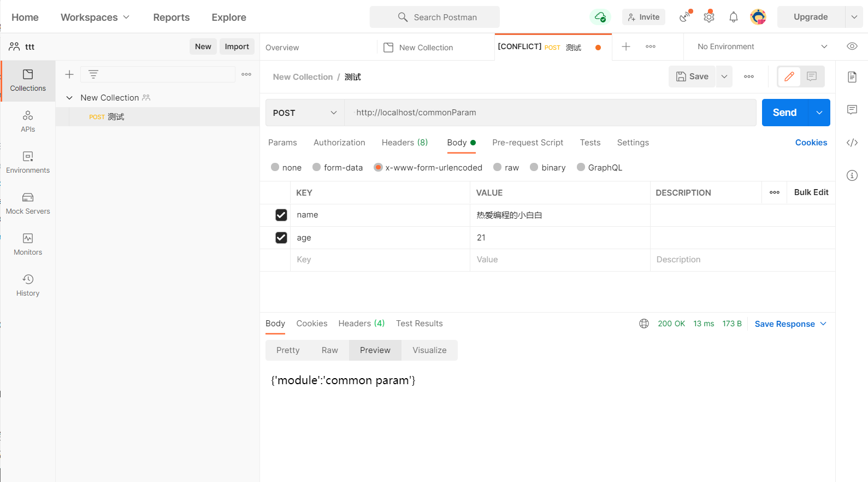The width and height of the screenshot is (868, 482).
Task: Uncheck the age parameter row
Action: coord(281,238)
